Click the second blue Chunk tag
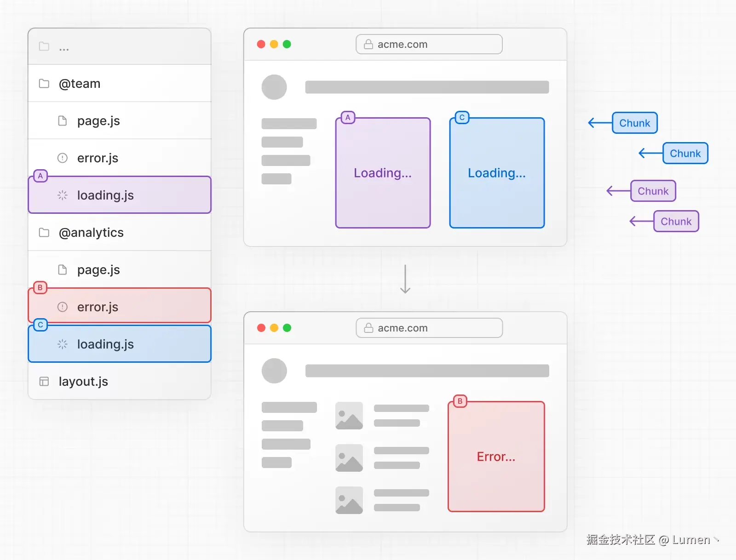736x560 pixels. pos(685,153)
